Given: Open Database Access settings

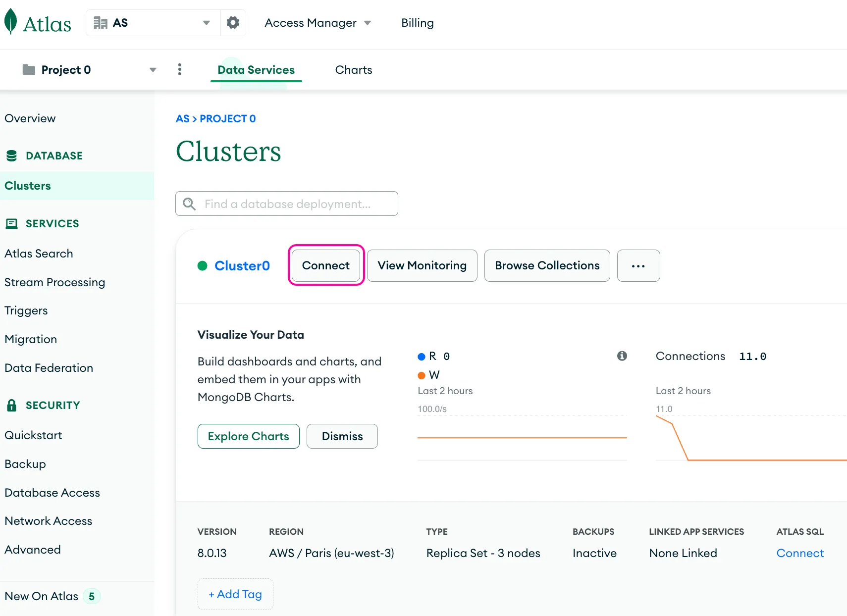Looking at the screenshot, I should coord(52,493).
